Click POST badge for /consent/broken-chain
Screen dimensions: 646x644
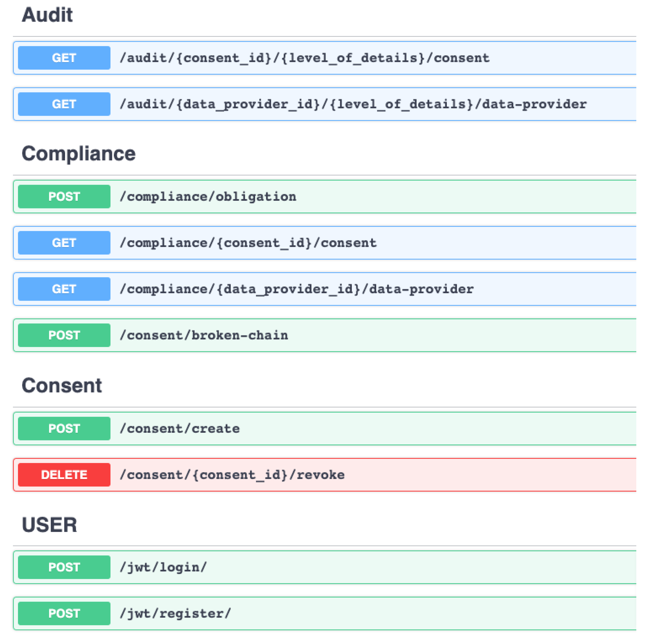[x=64, y=335]
